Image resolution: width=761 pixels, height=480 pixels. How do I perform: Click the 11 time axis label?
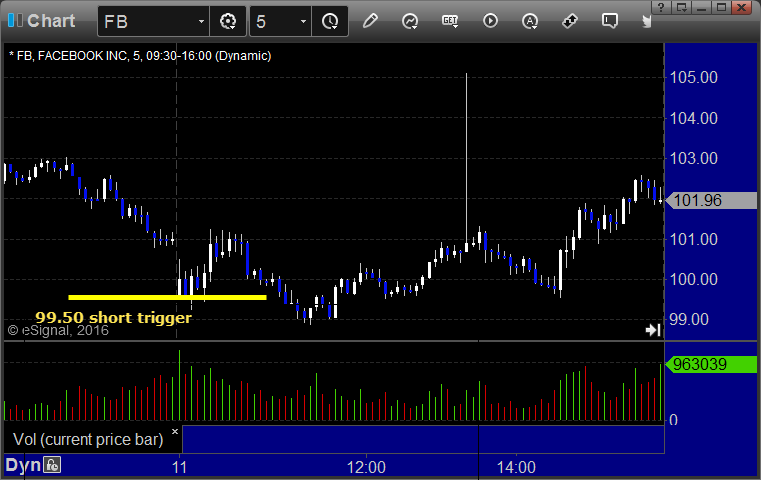[x=180, y=467]
